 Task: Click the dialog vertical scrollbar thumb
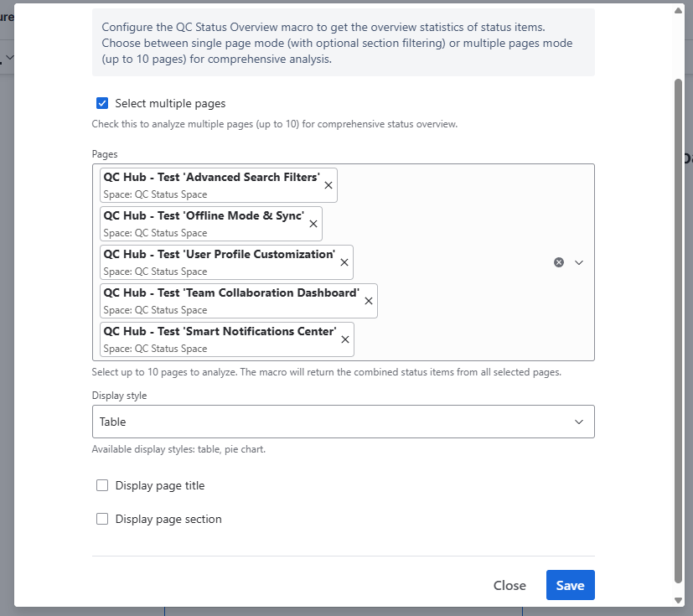[x=678, y=327]
